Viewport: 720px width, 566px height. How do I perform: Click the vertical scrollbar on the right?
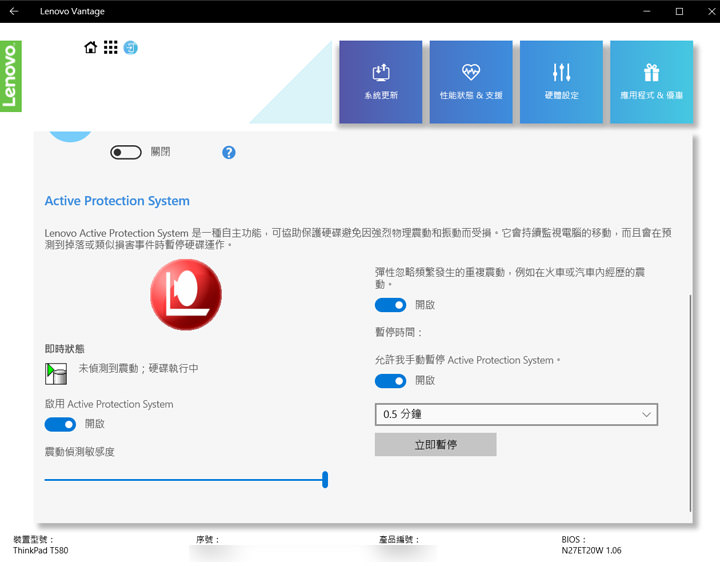pos(690,400)
